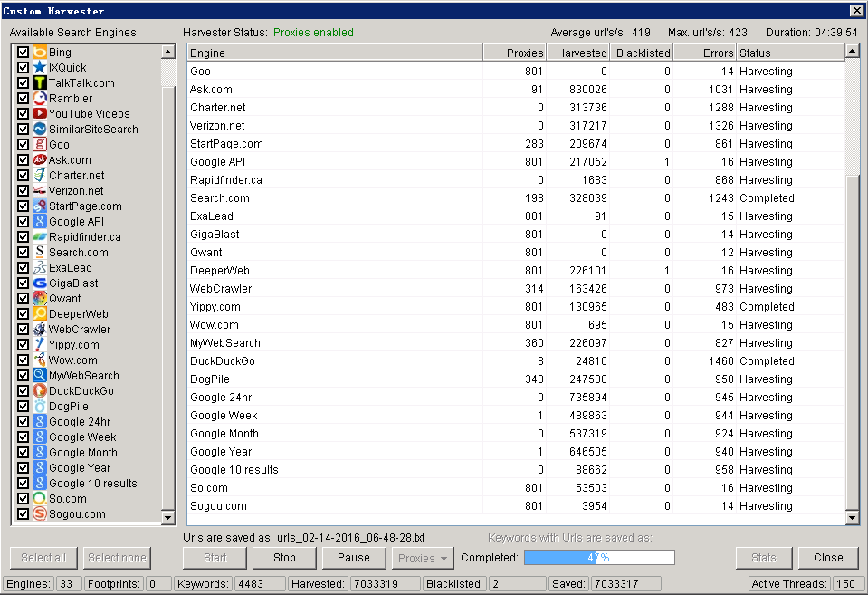This screenshot has width=868, height=595.
Task: Click the Wow.com icon in engine list
Action: click(x=39, y=360)
